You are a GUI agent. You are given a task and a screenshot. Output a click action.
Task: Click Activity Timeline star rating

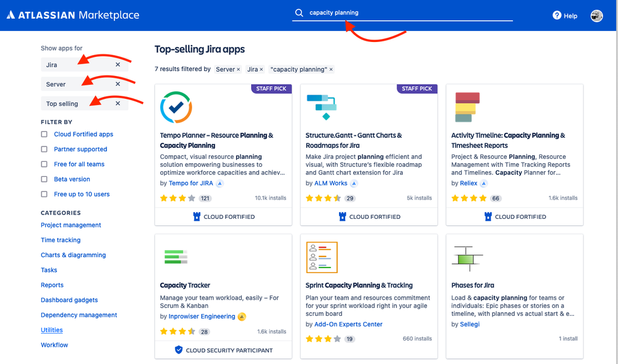click(x=469, y=198)
